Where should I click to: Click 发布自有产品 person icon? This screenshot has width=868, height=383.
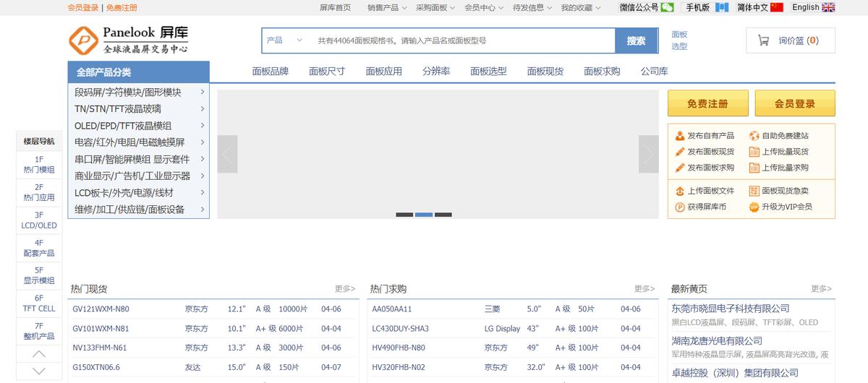680,136
